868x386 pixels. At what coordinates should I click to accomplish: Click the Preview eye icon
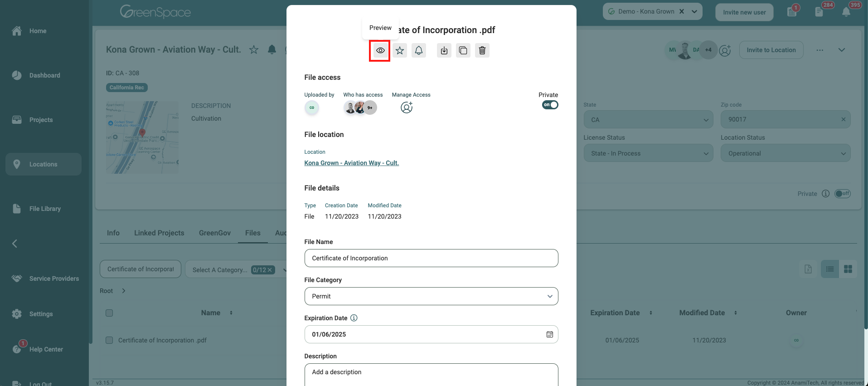[380, 50]
